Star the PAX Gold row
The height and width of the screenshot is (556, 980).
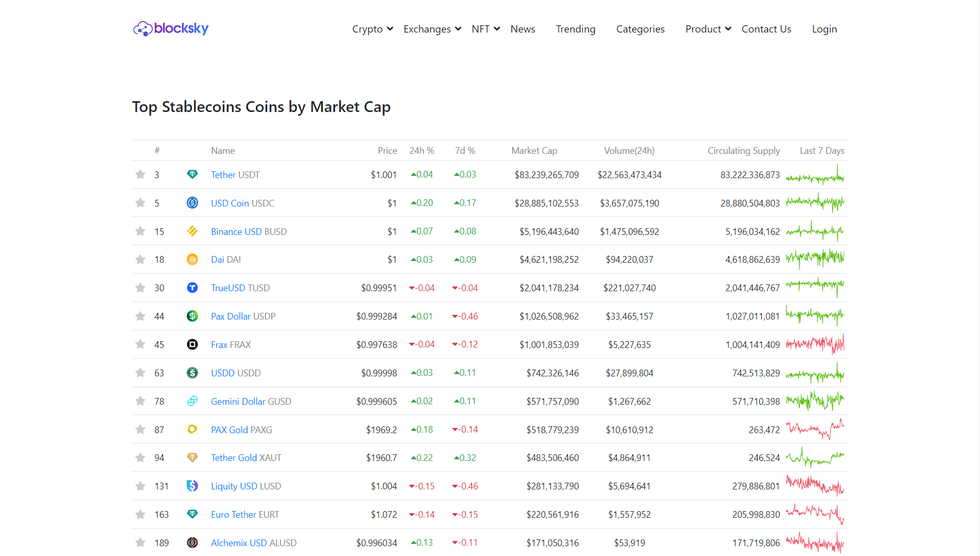pos(140,430)
